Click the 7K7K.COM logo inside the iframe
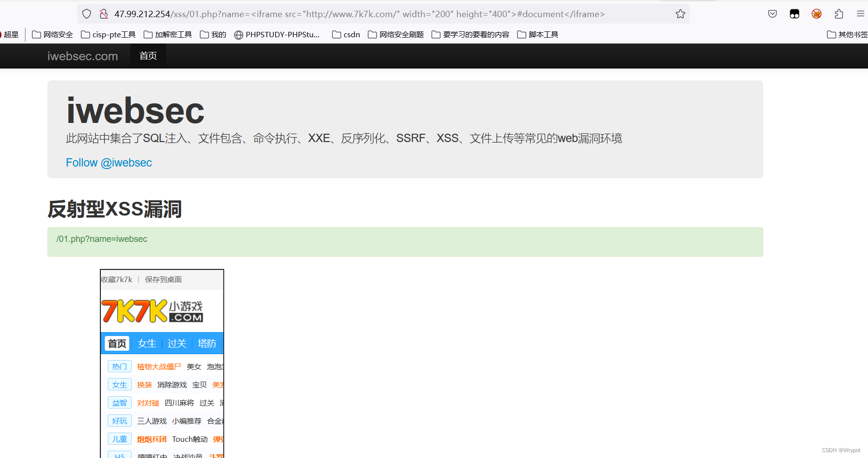This screenshot has height=458, width=868. (x=152, y=311)
